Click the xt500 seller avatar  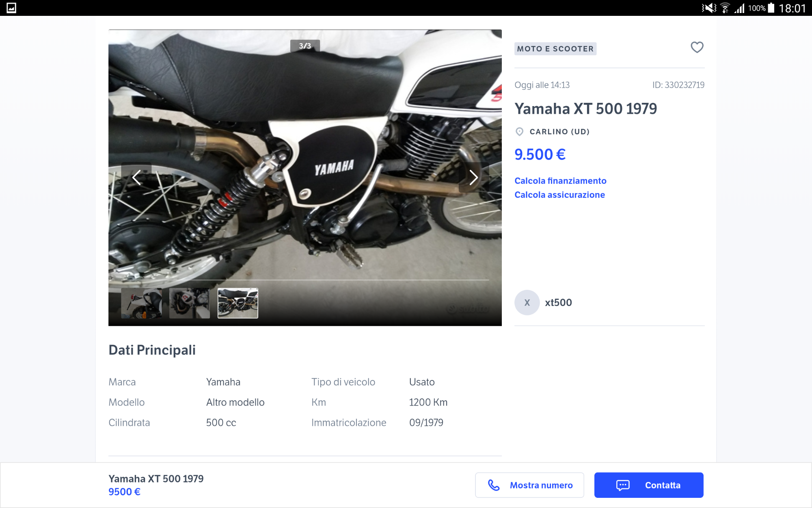coord(527,302)
